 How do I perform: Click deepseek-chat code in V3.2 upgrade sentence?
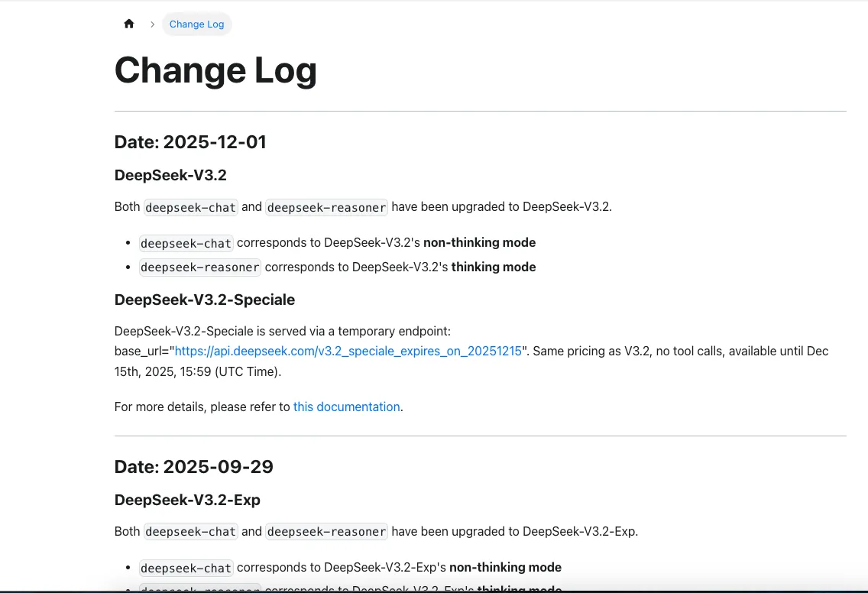[190, 207]
